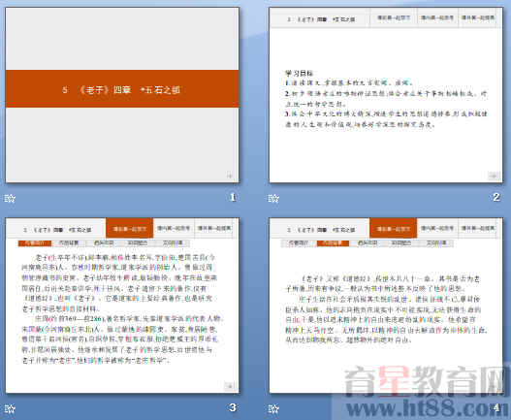Click the animation star icon under slide 1

tap(10, 198)
